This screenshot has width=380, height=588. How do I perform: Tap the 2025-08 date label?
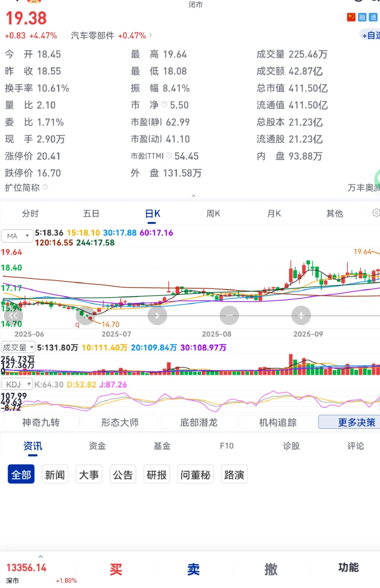(216, 334)
